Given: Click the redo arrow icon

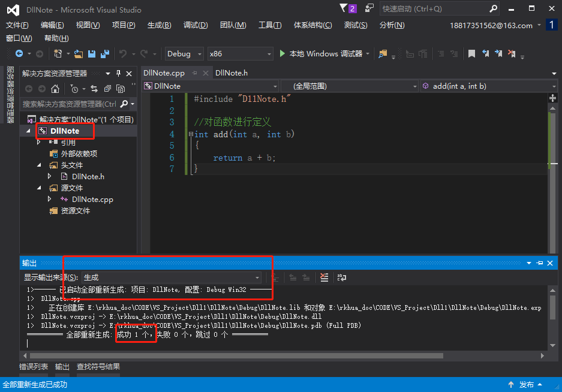Looking at the screenshot, I should point(144,54).
